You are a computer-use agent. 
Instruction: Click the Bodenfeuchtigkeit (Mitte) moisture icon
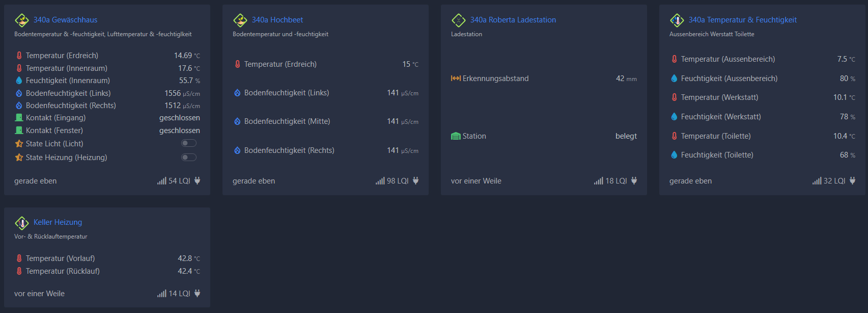pyautogui.click(x=237, y=121)
